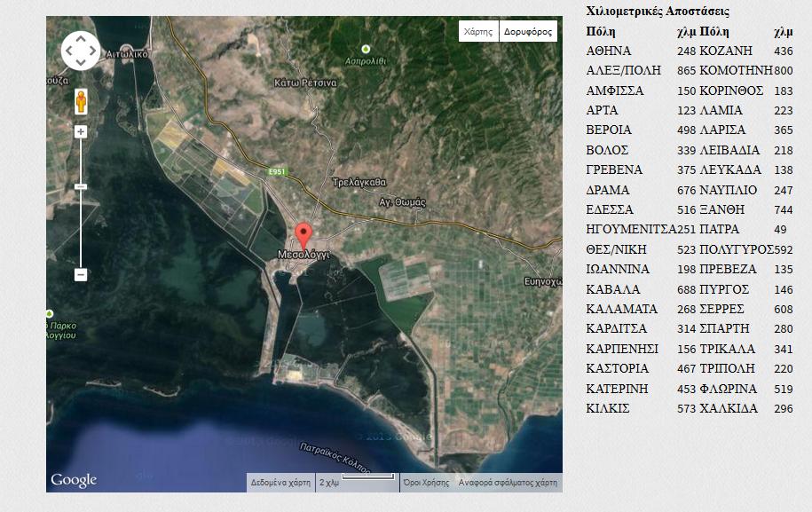Click the Μεσολόγγι map label
Image resolution: width=812 pixels, height=512 pixels.
pyautogui.click(x=304, y=255)
